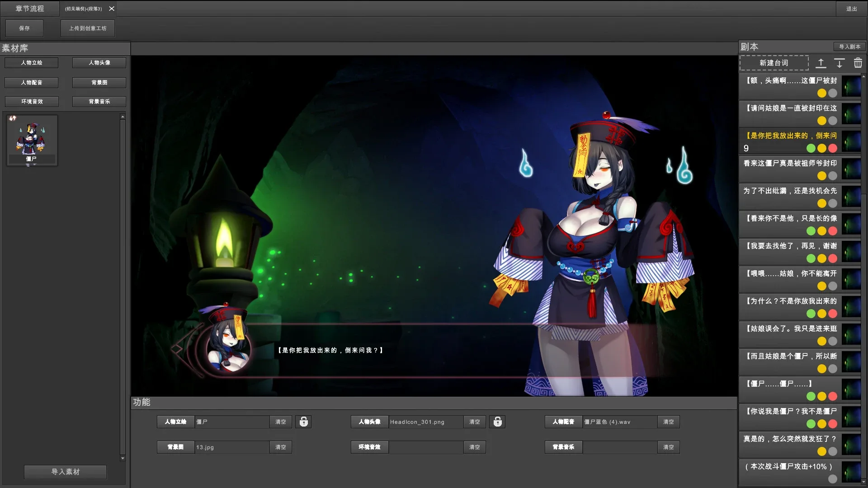868x488 pixels.
Task: Delete the selected line using the trash icon
Action: click(x=858, y=63)
